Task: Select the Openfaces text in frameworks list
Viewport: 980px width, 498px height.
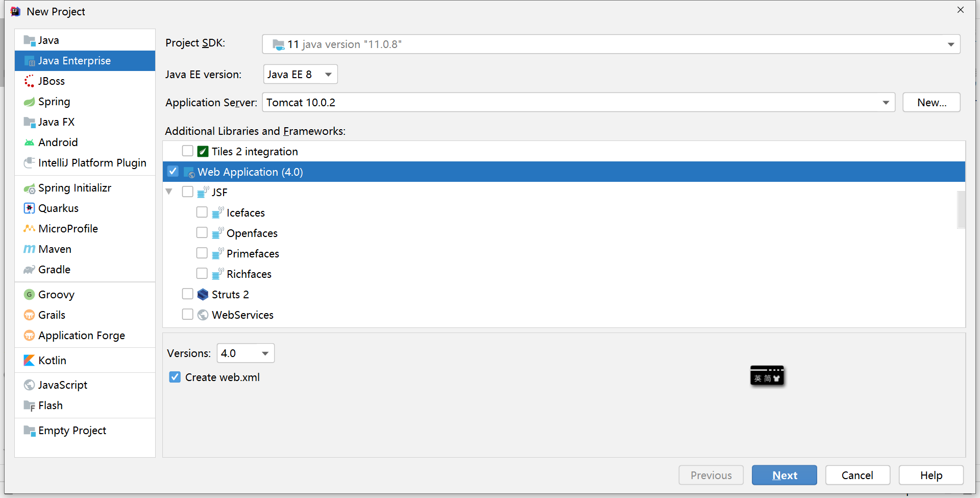Action: pos(252,233)
